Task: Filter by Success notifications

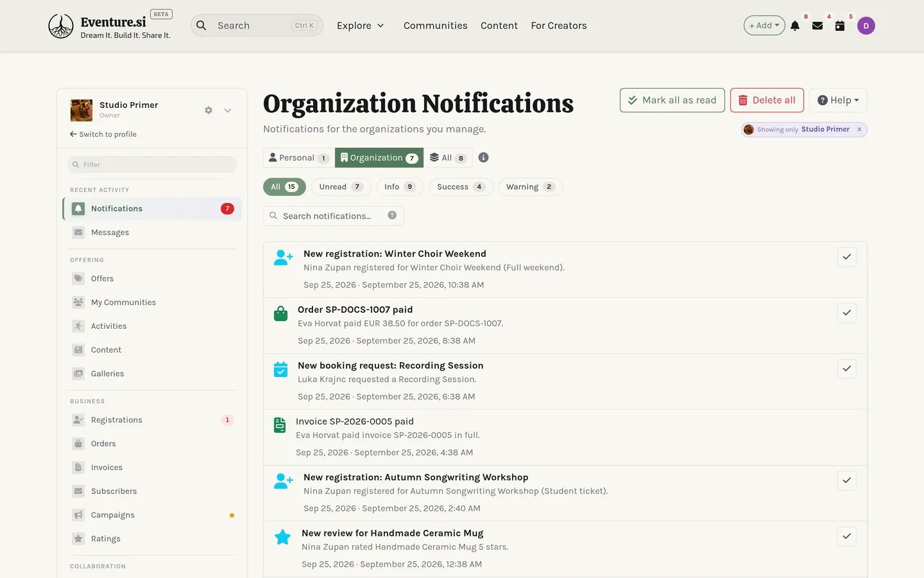Action: point(461,187)
